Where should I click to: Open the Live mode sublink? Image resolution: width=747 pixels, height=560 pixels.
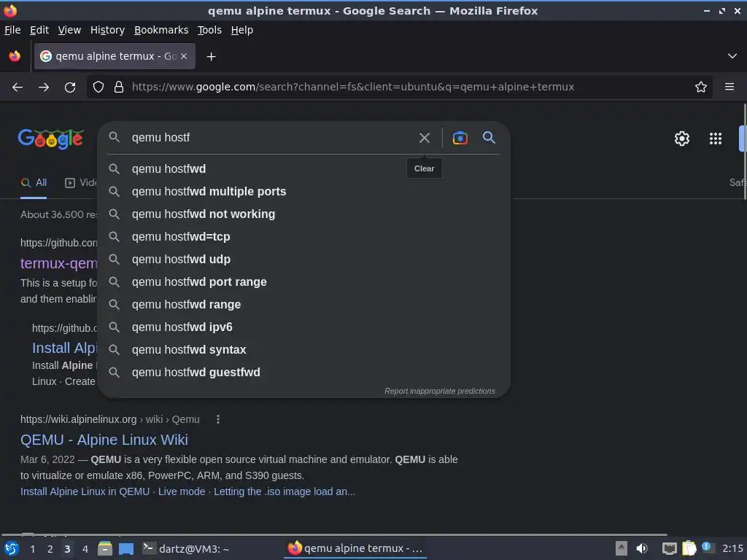182,491
